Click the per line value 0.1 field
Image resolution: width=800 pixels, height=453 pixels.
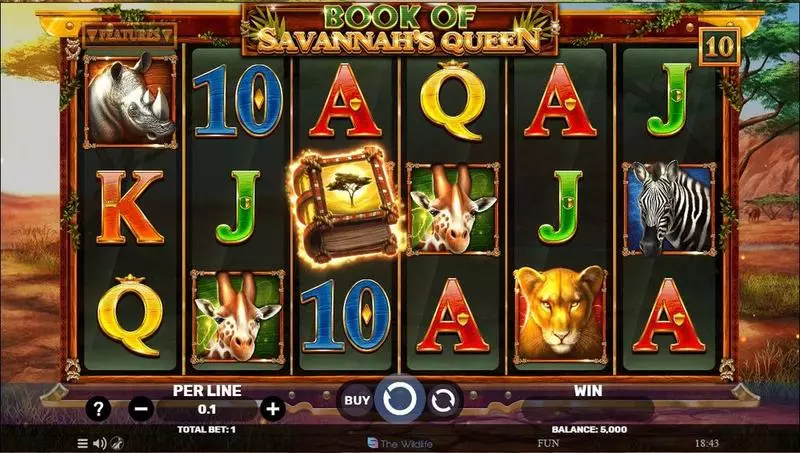pyautogui.click(x=207, y=410)
